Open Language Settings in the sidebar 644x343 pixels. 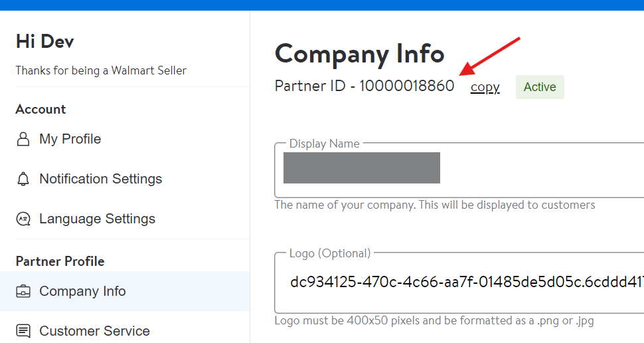97,219
